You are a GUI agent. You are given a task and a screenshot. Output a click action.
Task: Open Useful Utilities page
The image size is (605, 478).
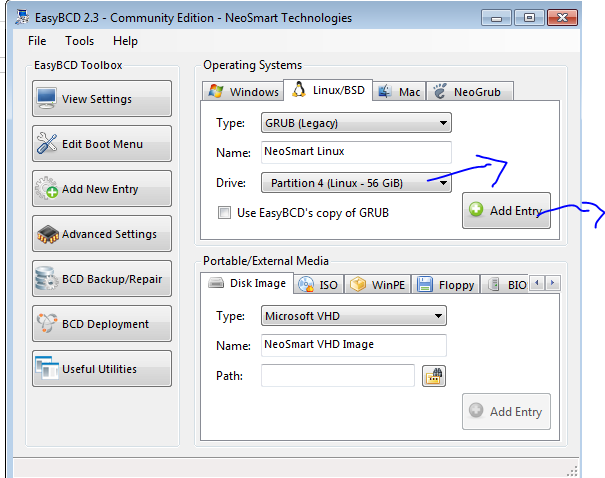click(x=102, y=369)
